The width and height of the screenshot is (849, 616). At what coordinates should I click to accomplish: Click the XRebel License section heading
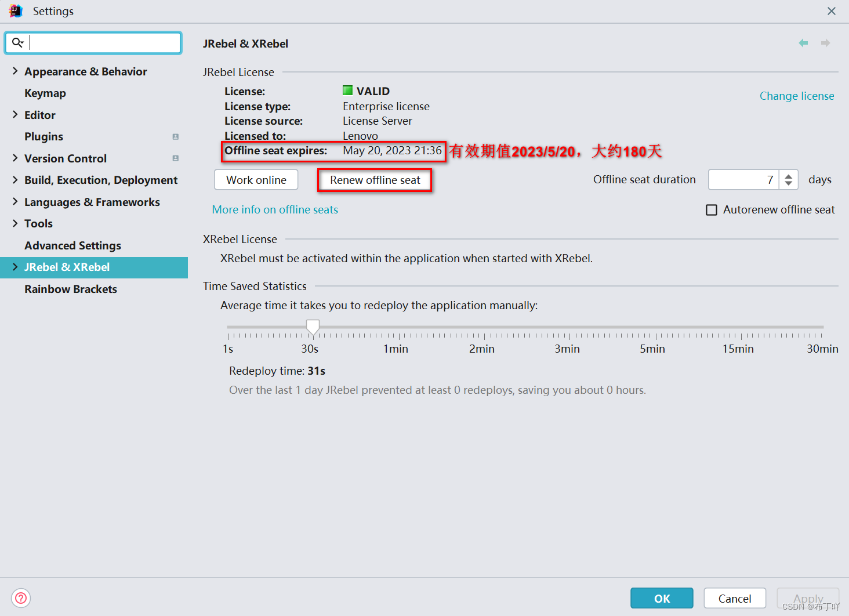pyautogui.click(x=240, y=240)
